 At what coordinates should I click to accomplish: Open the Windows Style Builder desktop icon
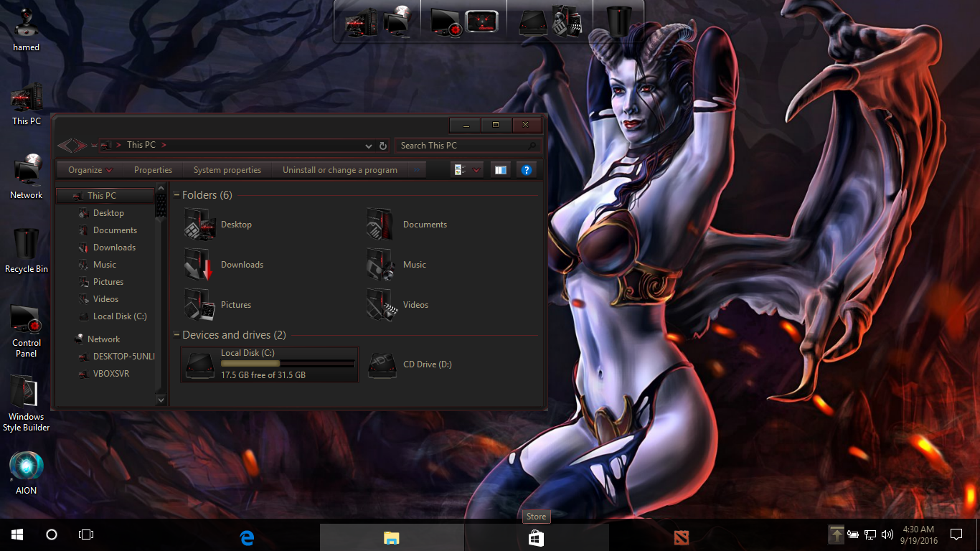(x=27, y=403)
